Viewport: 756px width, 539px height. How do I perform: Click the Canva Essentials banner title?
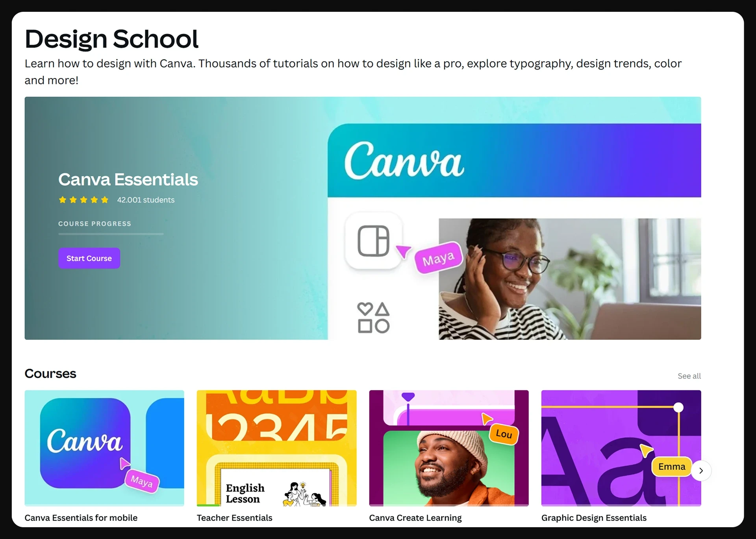128,179
